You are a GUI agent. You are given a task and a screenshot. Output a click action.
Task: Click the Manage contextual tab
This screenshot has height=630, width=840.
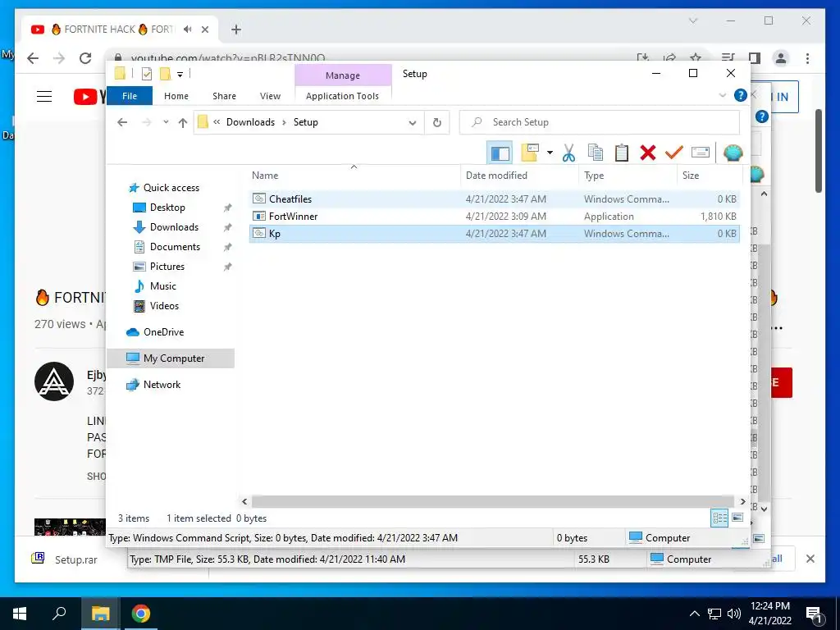(x=343, y=75)
